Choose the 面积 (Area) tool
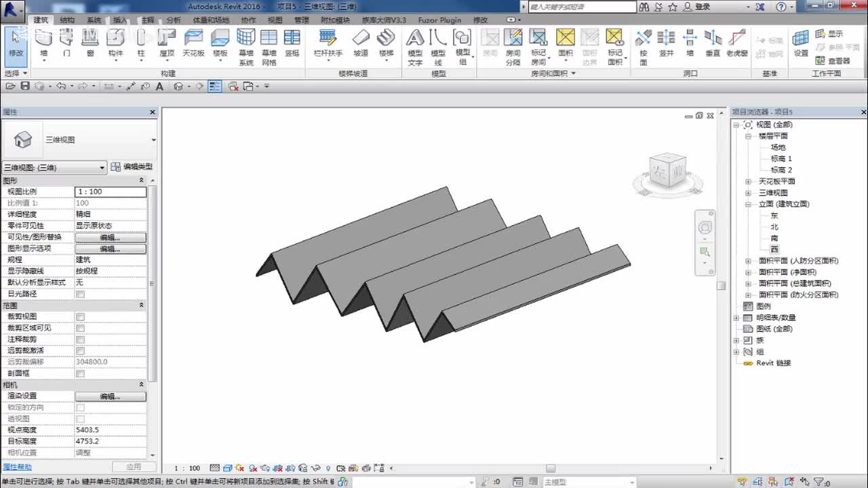The width and height of the screenshot is (868, 488). 566,44
